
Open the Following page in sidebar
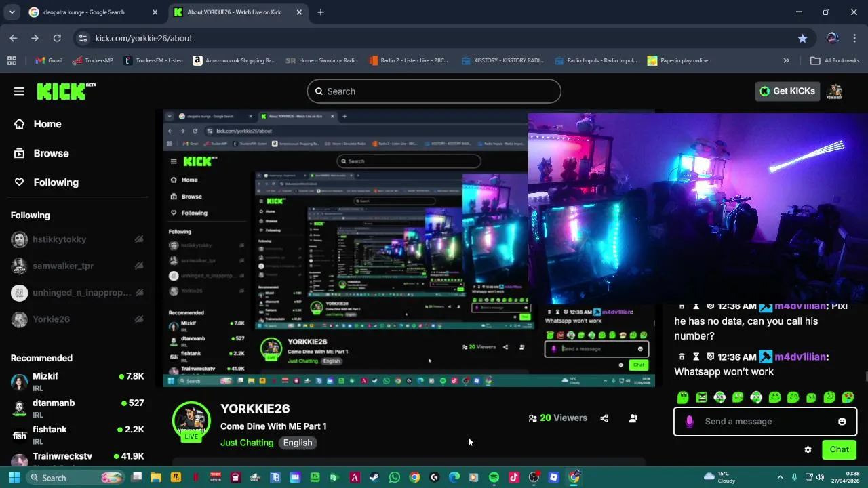[x=47, y=182]
